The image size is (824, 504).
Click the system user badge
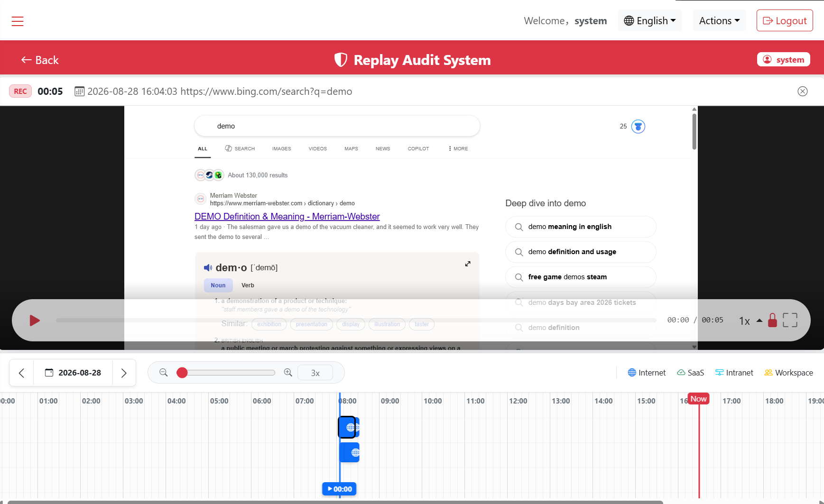[783, 60]
